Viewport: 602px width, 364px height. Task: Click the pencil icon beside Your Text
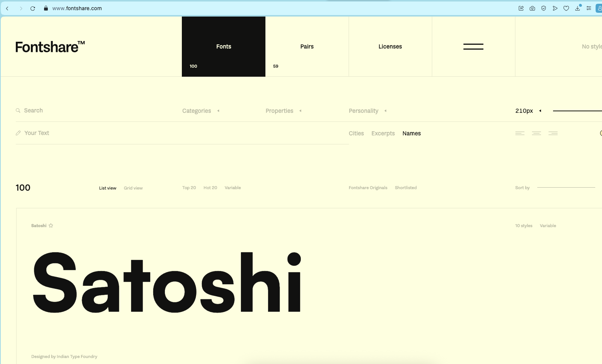tap(18, 133)
